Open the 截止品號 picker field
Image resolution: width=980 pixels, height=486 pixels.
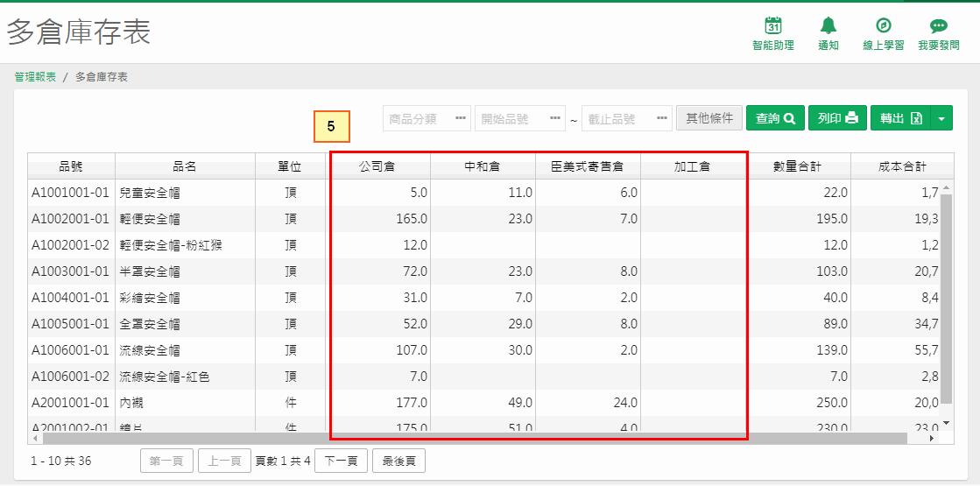627,118
